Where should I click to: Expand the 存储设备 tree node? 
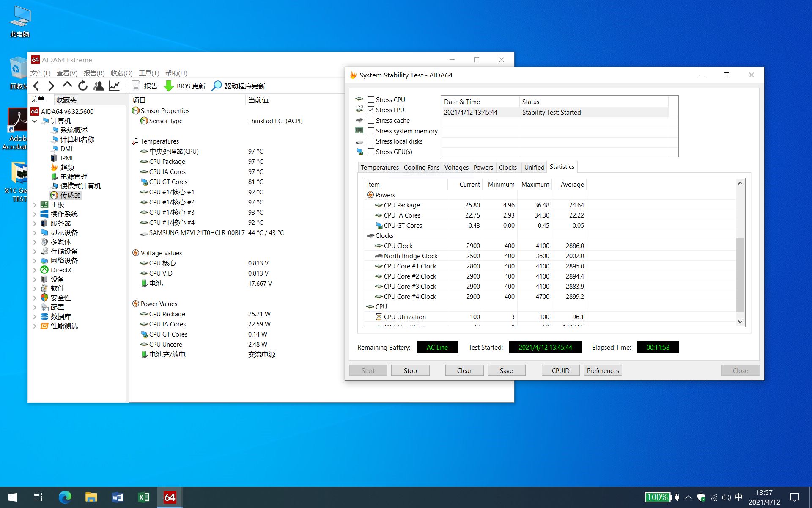[35, 251]
